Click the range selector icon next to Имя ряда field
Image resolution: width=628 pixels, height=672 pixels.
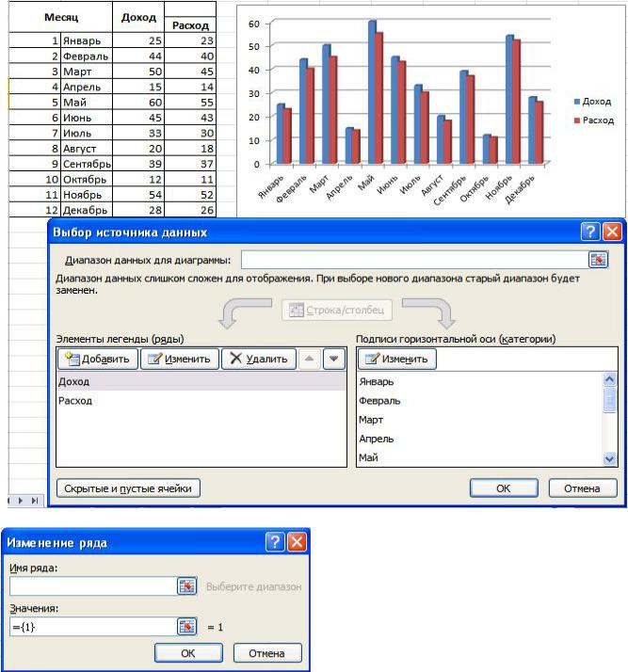[187, 585]
